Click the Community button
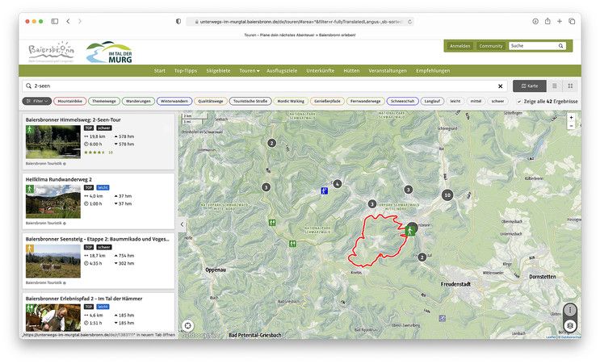The width and height of the screenshot is (600, 364). coord(491,46)
